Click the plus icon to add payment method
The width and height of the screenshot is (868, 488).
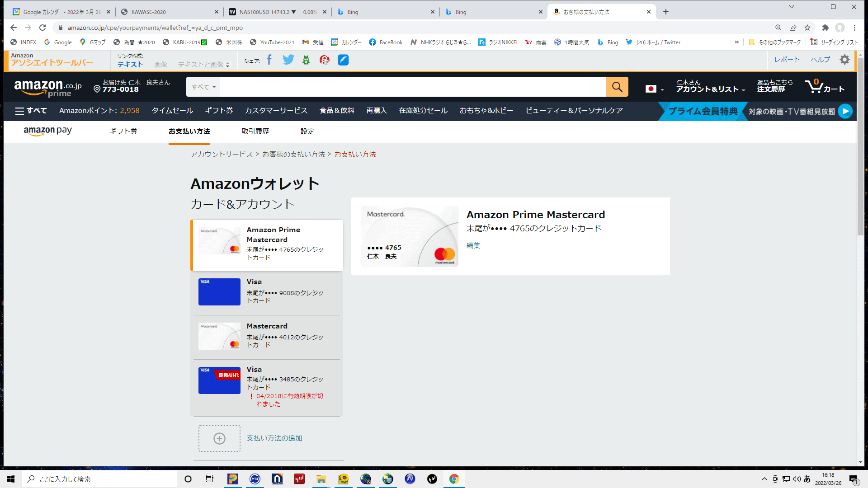click(x=219, y=438)
